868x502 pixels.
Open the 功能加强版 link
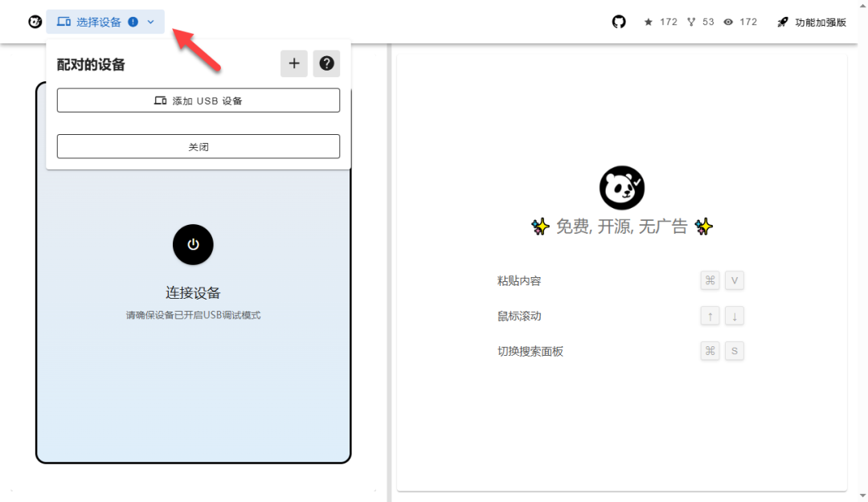click(820, 22)
